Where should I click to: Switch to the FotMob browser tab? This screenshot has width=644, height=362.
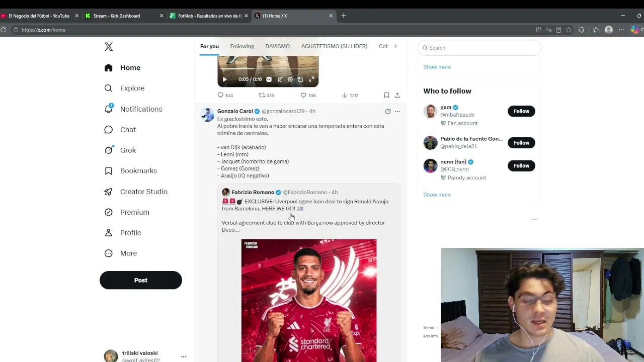209,16
